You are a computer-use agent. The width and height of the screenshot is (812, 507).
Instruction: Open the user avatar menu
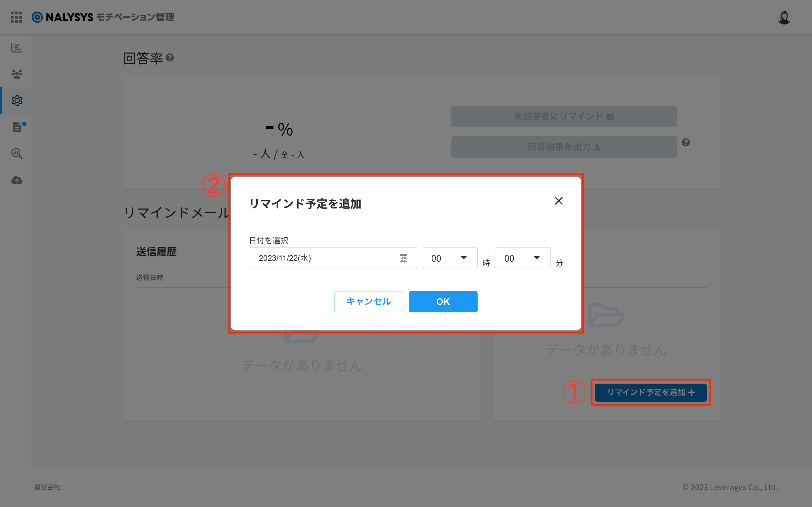click(x=784, y=17)
